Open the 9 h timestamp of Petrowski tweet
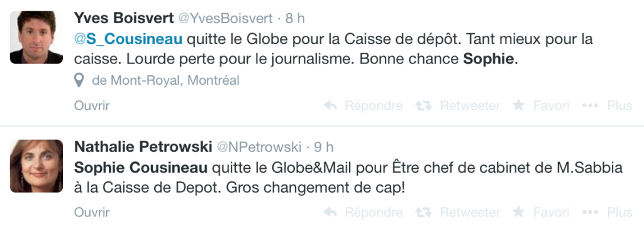The width and height of the screenshot is (644, 231). click(x=324, y=147)
